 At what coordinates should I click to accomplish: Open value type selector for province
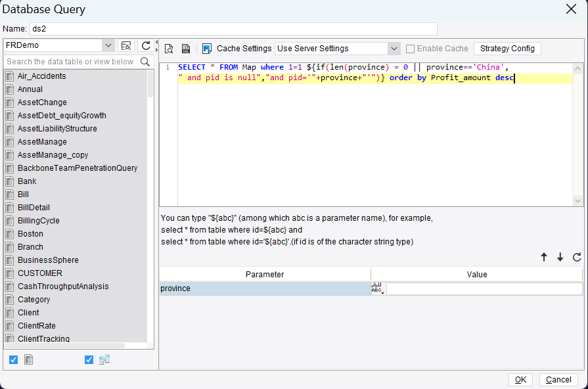point(378,288)
